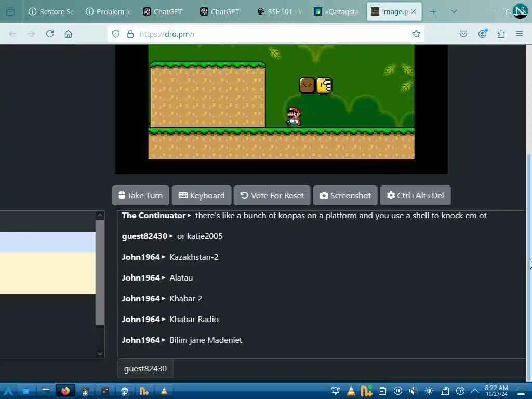Open tracking protection shield info
532x399 pixels.
pyautogui.click(x=116, y=34)
